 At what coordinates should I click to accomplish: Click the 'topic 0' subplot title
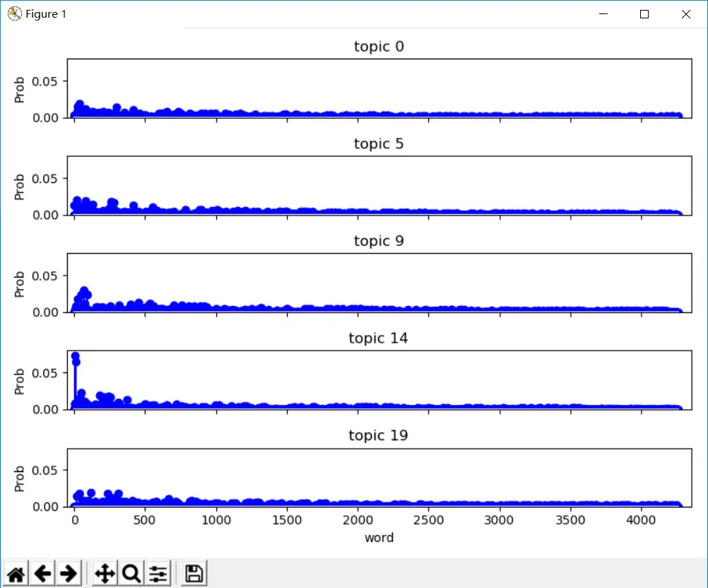tap(379, 47)
